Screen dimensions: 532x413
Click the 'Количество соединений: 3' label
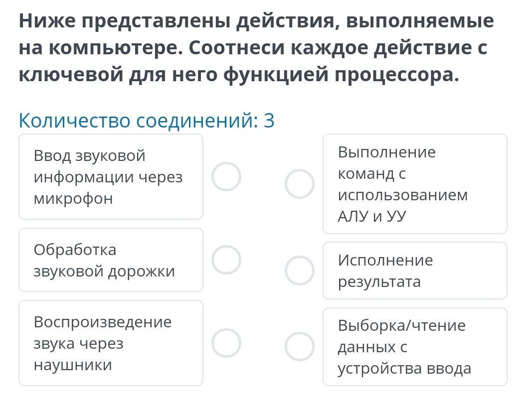click(147, 121)
